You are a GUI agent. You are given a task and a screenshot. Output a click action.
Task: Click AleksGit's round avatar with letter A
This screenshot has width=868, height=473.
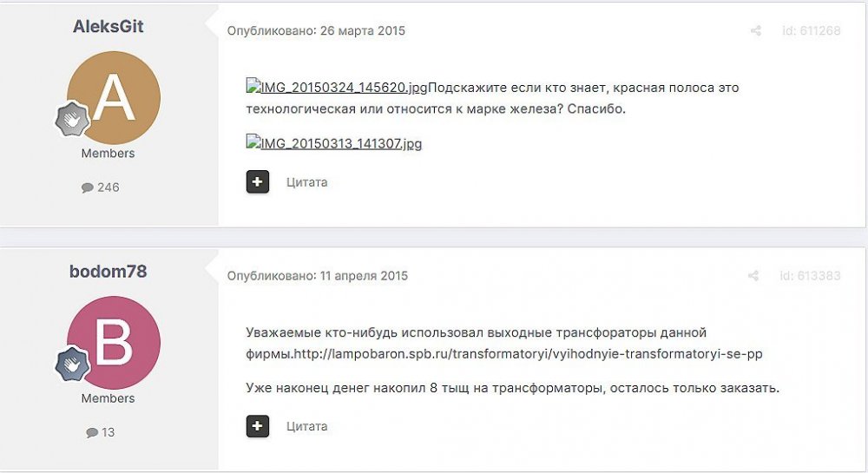(114, 98)
